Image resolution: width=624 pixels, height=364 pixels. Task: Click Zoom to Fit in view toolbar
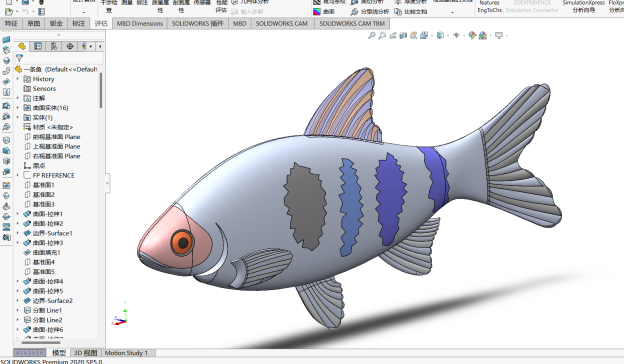371,35
